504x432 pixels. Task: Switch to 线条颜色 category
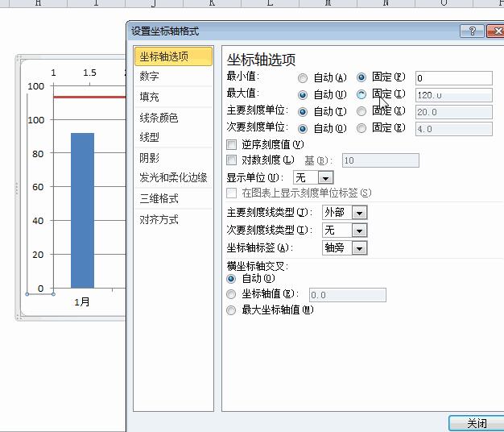159,118
